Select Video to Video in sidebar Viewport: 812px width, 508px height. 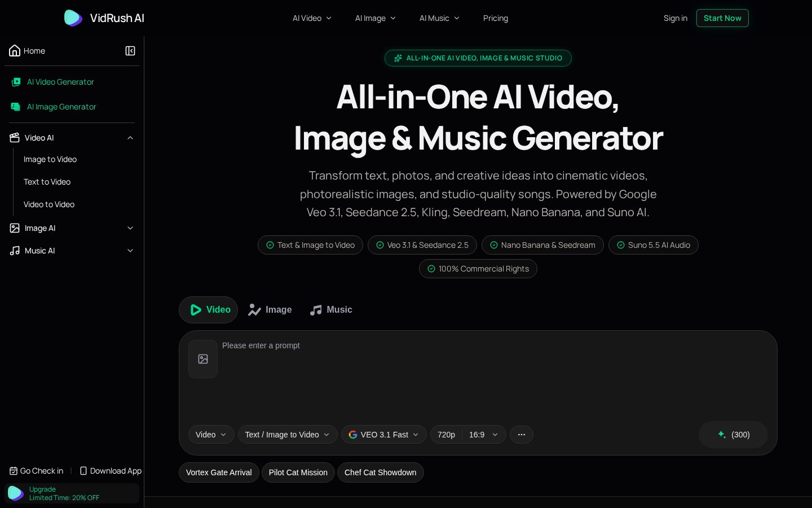(49, 204)
